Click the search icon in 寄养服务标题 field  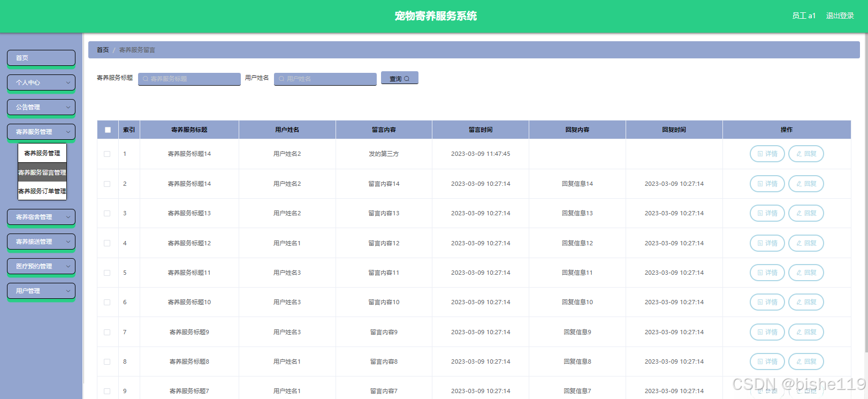coord(146,79)
